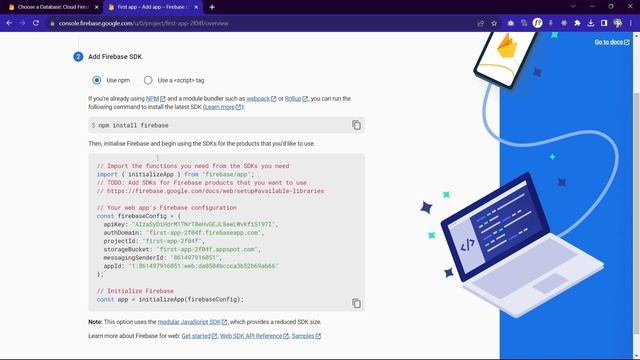Image resolution: width=640 pixels, height=360 pixels.
Task: Open Chrome three-dot menu
Action: (631, 23)
